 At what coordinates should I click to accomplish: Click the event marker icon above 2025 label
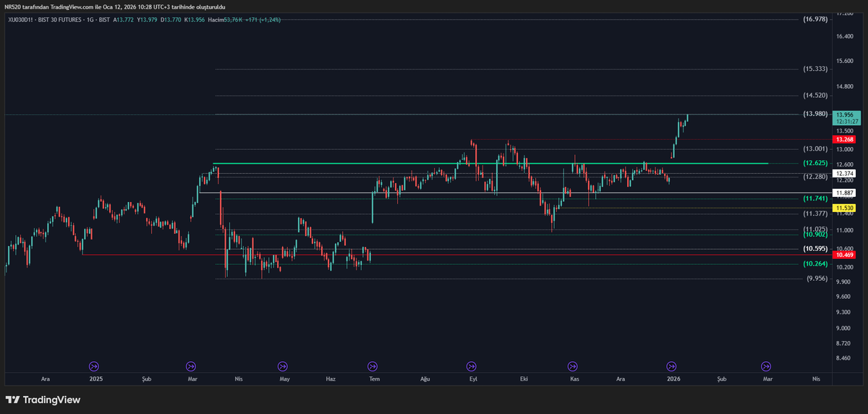point(94,366)
